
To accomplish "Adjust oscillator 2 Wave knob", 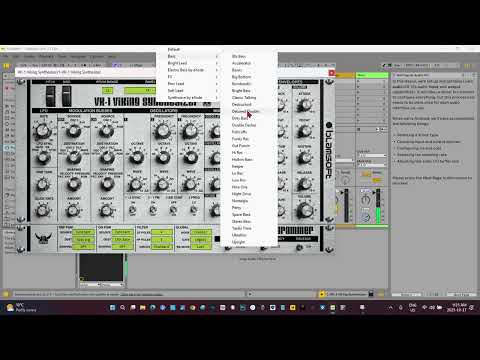I will point(163,184).
